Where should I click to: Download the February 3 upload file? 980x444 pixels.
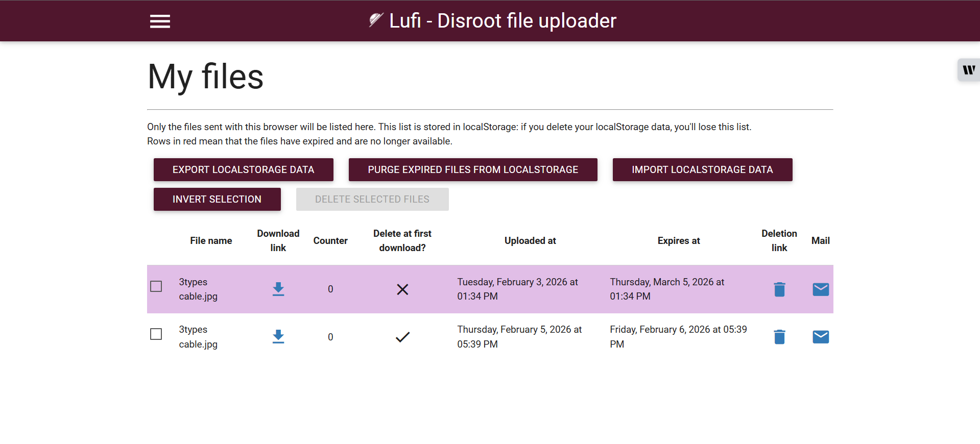pyautogui.click(x=278, y=289)
